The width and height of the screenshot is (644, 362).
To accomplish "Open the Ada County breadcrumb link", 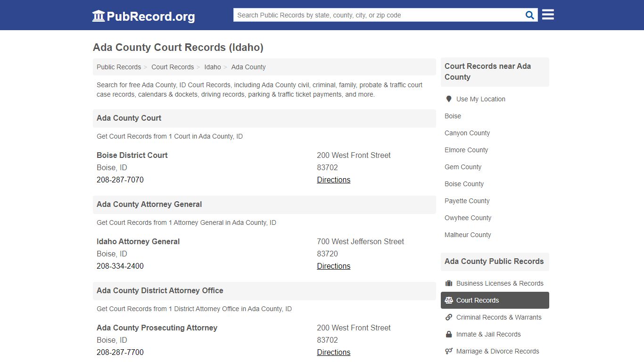I will [x=248, y=67].
